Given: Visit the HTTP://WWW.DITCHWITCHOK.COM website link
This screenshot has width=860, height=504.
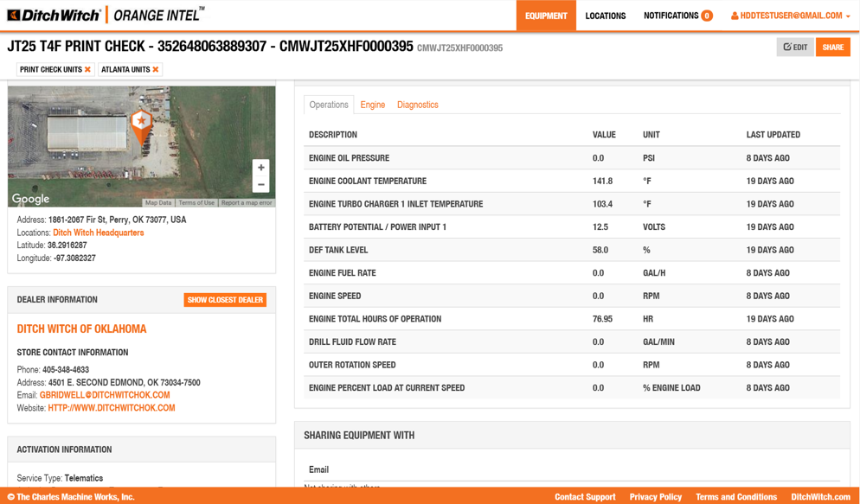Looking at the screenshot, I should (x=112, y=407).
